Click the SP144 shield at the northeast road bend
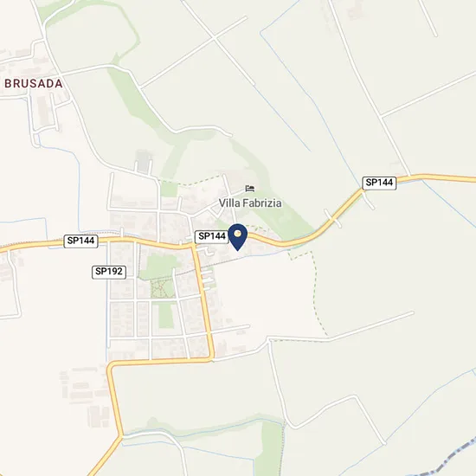The height and width of the screenshot is (476, 476). (x=379, y=183)
